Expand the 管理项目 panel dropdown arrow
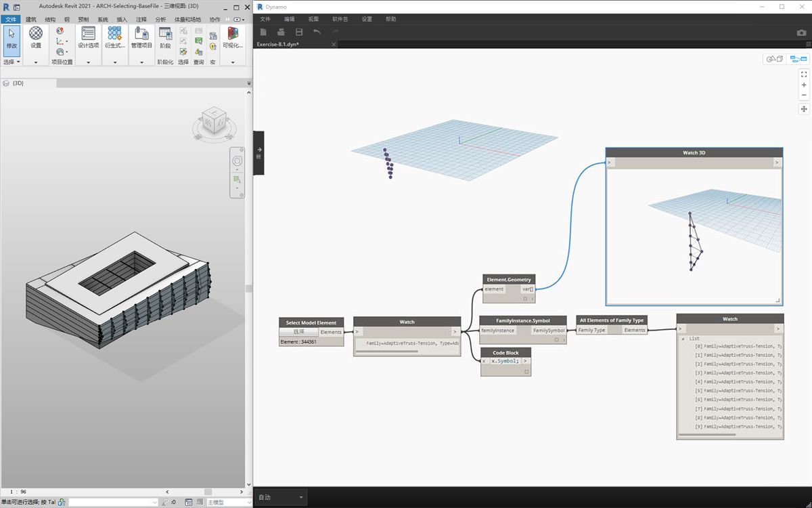This screenshot has height=508, width=812. point(141,62)
